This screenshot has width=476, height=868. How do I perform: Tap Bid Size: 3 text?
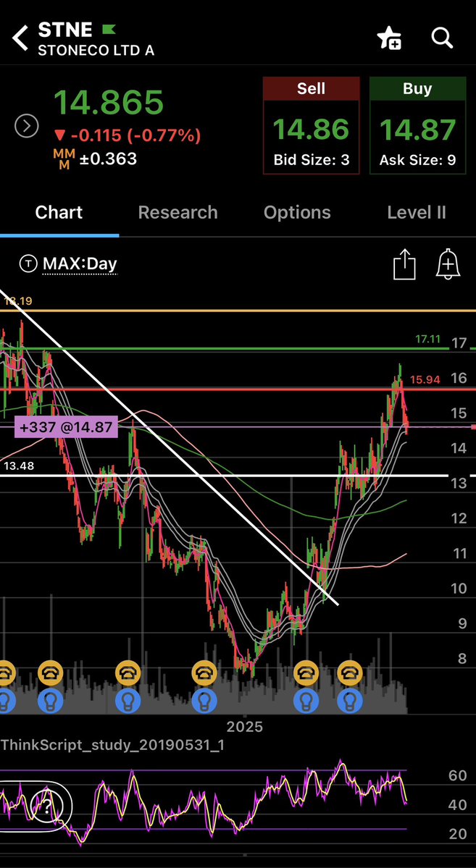(312, 161)
